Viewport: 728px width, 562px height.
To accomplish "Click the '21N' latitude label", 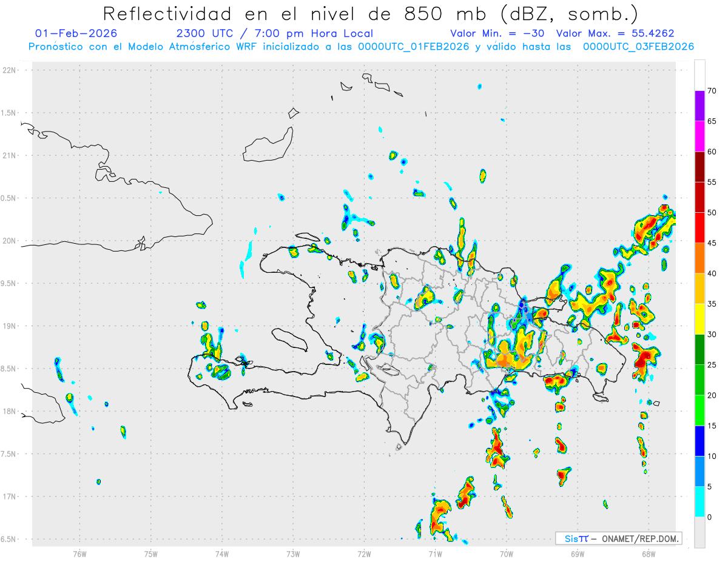I will tap(10, 156).
